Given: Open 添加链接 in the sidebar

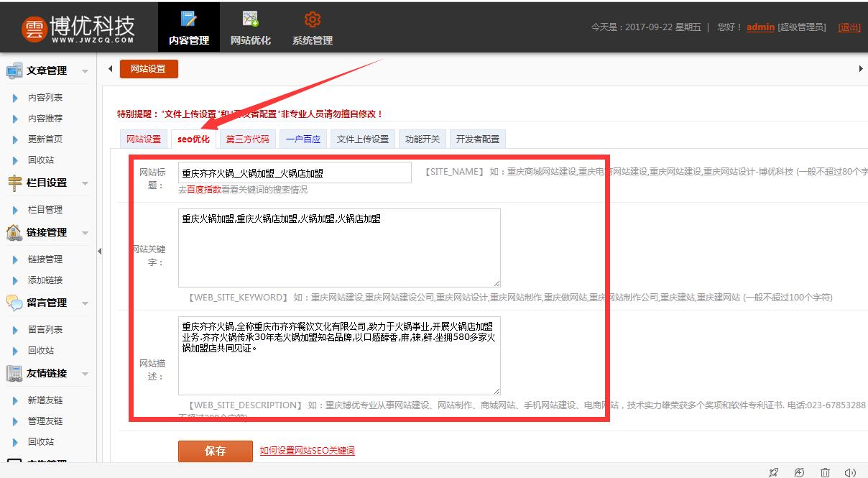Looking at the screenshot, I should coord(45,280).
